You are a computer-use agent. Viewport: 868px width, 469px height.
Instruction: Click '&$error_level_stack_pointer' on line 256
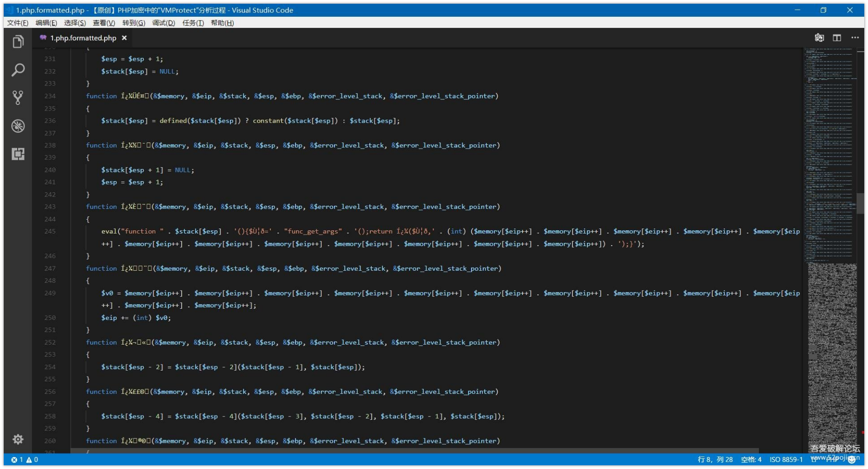point(442,391)
